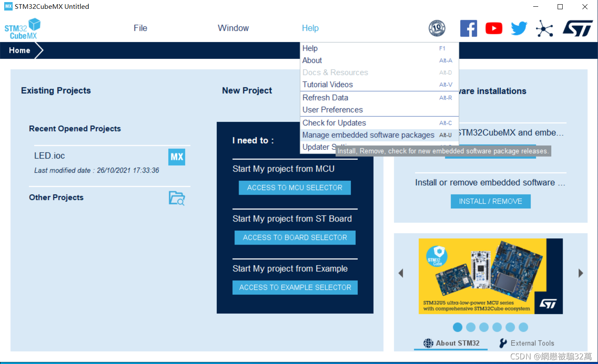Screen dimensions: 598x364
Task: Click the Other Projects label
Action: [56, 198]
